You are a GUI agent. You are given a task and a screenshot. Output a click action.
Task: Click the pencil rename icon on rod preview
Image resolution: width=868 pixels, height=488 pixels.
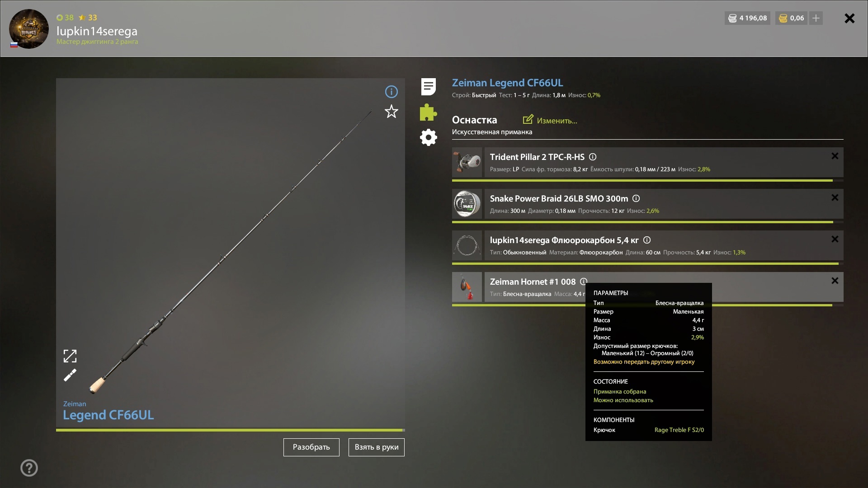(70, 375)
